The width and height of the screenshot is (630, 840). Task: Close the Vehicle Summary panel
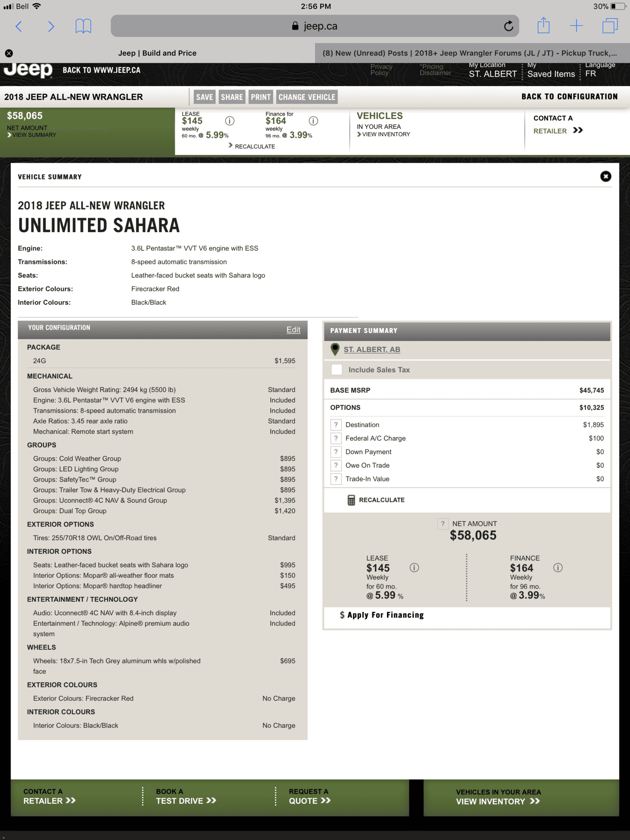coord(606,176)
